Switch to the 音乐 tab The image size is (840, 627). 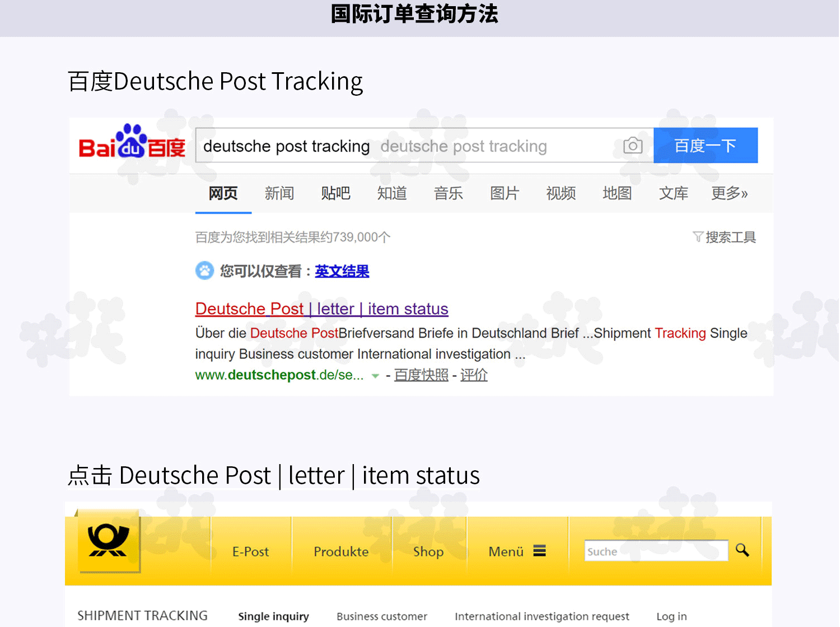coord(448,193)
